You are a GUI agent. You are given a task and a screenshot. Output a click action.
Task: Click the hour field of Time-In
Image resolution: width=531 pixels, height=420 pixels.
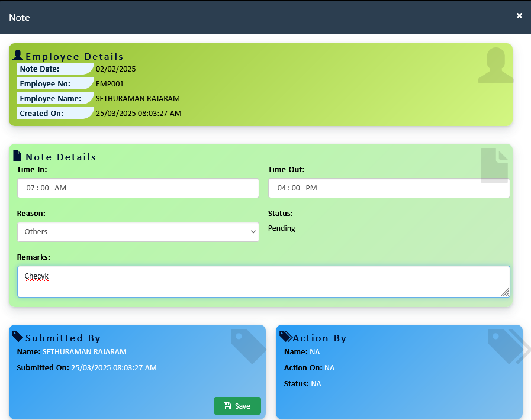pyautogui.click(x=30, y=188)
